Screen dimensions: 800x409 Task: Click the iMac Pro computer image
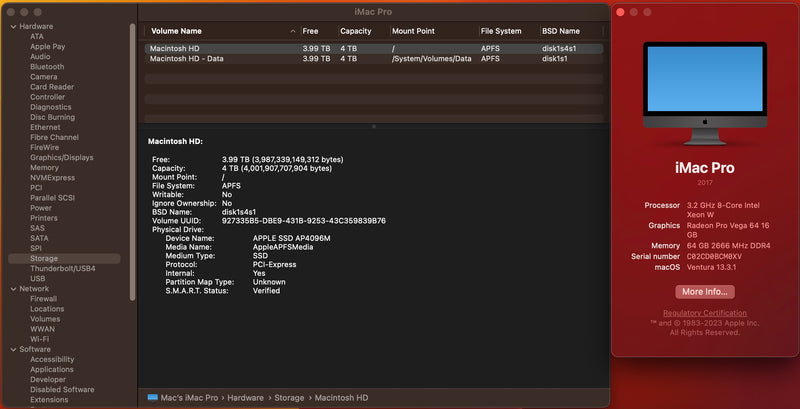(x=705, y=94)
